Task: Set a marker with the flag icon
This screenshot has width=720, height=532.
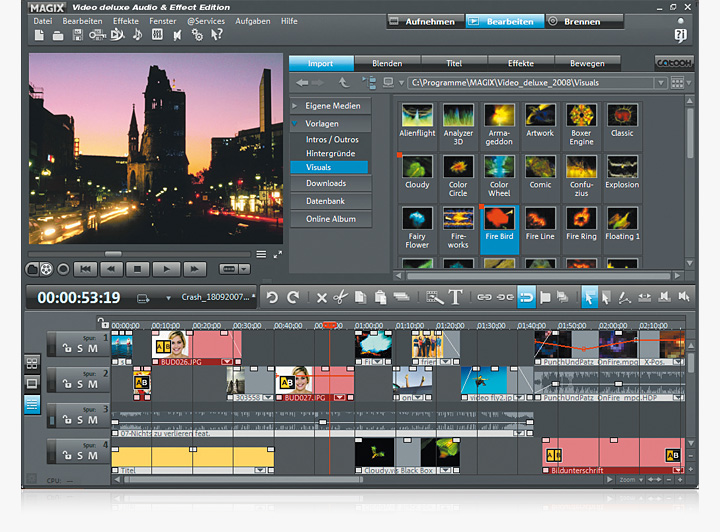Action: [546, 297]
